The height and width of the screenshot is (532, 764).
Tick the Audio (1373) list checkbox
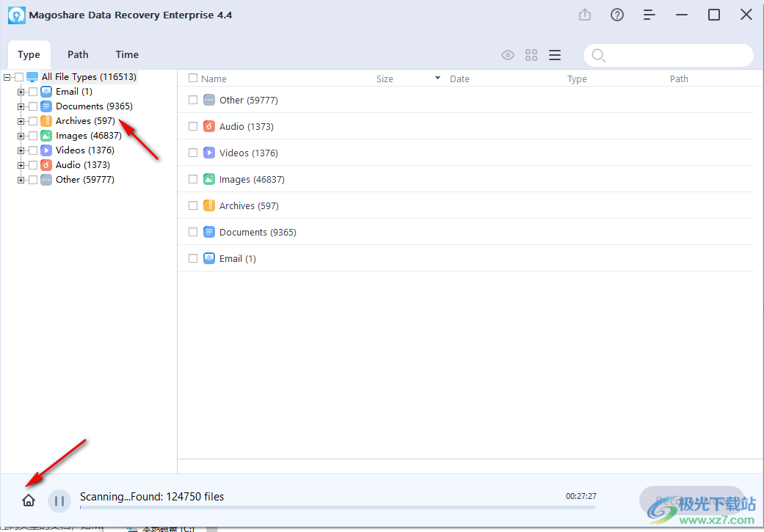coord(193,126)
